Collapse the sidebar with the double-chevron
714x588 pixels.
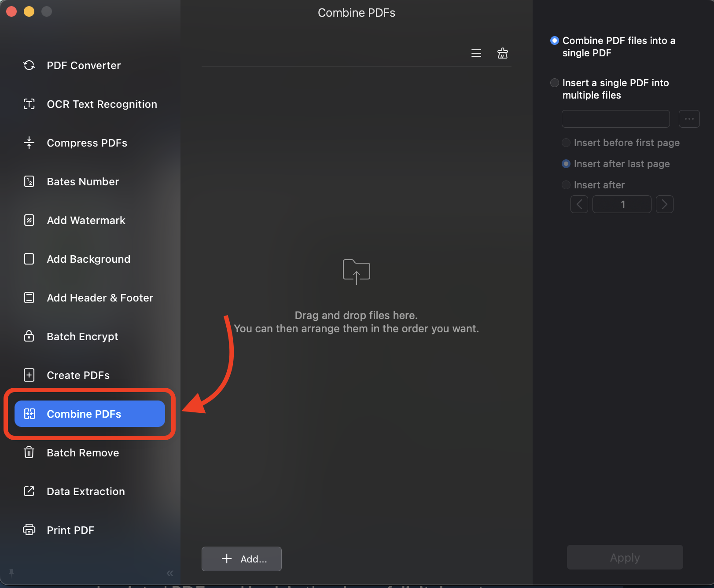tap(169, 573)
